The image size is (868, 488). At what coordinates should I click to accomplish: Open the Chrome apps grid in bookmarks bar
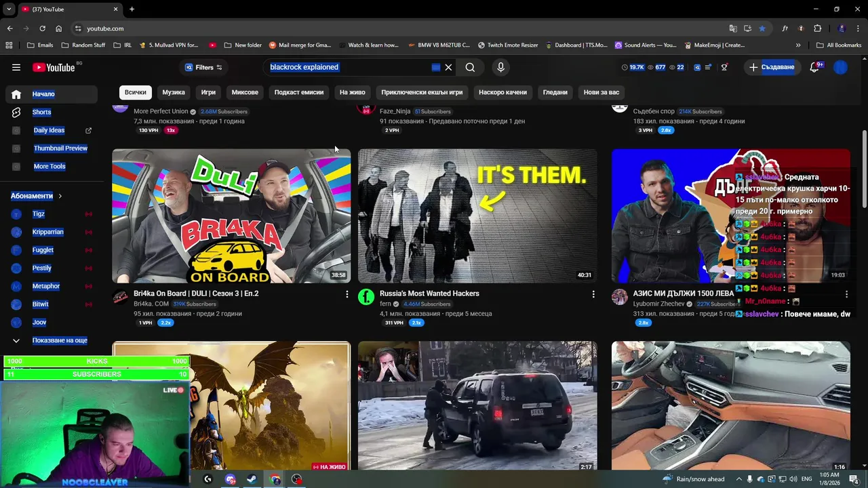(9, 45)
